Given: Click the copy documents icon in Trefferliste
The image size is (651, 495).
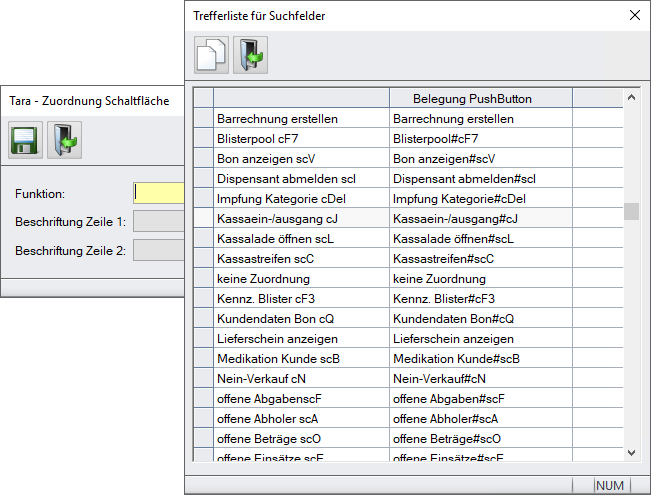Looking at the screenshot, I should click(x=211, y=54).
